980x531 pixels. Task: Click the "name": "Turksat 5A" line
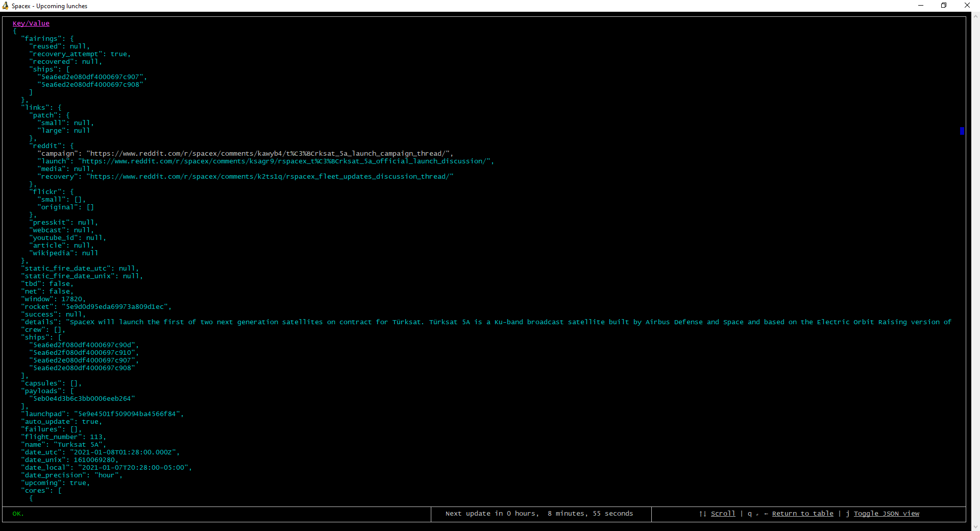coord(63,445)
